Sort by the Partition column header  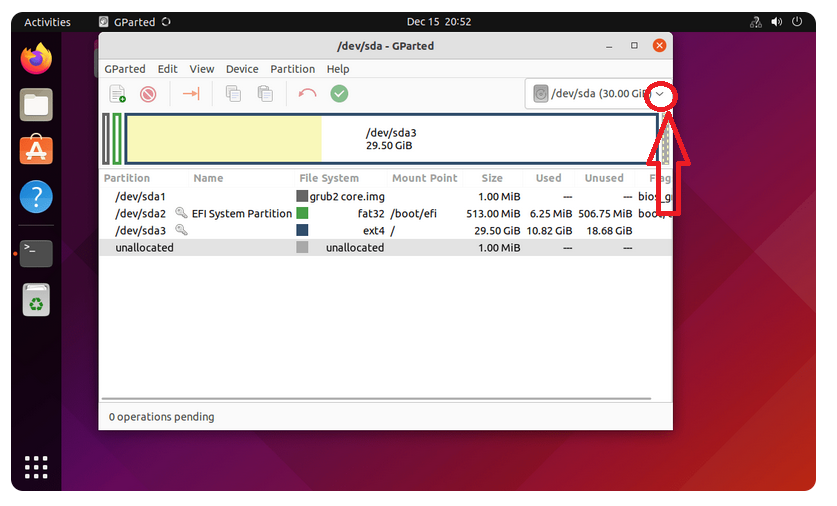click(127, 178)
